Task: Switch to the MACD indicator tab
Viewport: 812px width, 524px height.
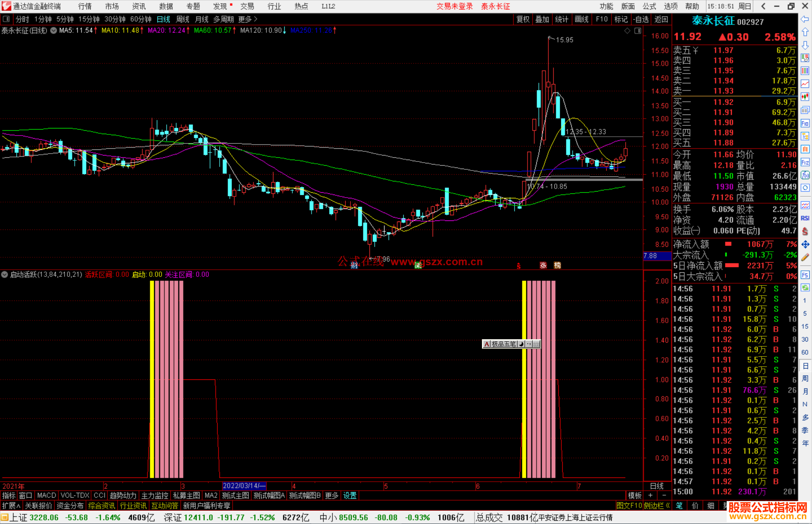Action: pyautogui.click(x=47, y=495)
